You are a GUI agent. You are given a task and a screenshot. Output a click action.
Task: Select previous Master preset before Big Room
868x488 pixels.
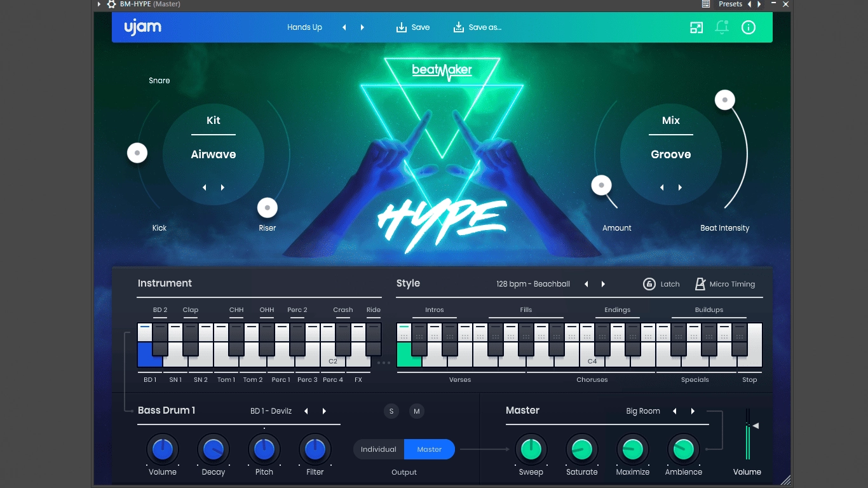pos(675,411)
